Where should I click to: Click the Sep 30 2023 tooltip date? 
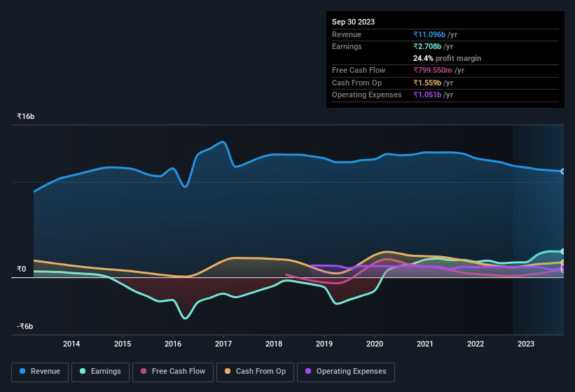353,22
